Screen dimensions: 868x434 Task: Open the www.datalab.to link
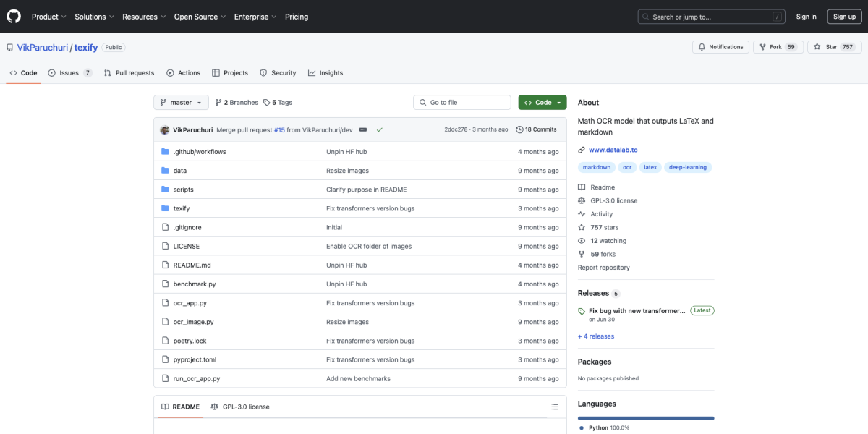coord(613,150)
